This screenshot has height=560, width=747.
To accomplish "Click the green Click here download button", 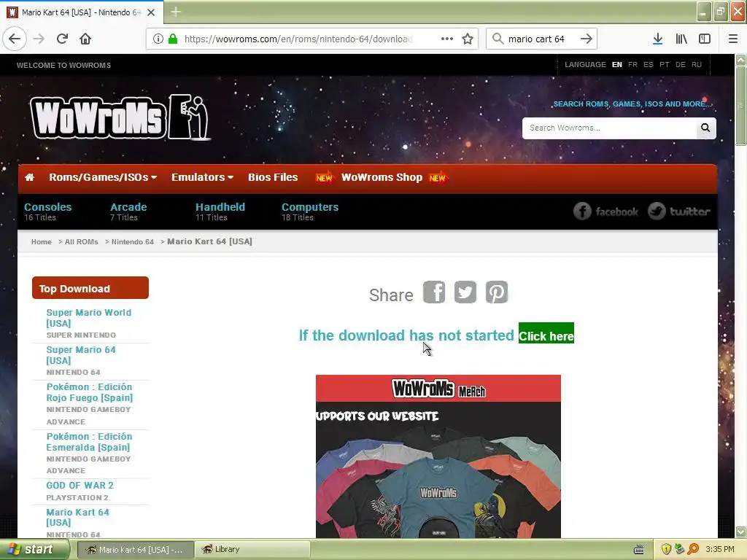I will 546,333.
